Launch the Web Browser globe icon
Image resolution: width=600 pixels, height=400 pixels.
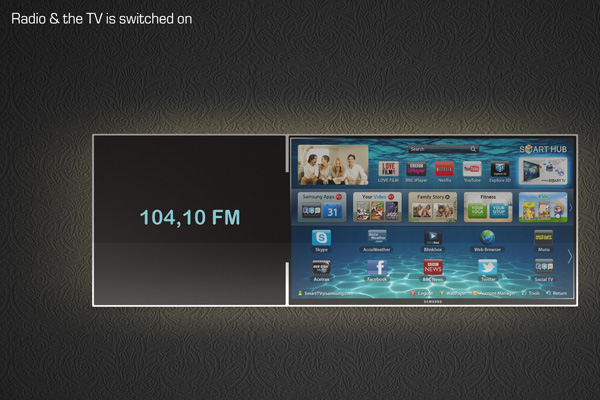click(x=488, y=238)
